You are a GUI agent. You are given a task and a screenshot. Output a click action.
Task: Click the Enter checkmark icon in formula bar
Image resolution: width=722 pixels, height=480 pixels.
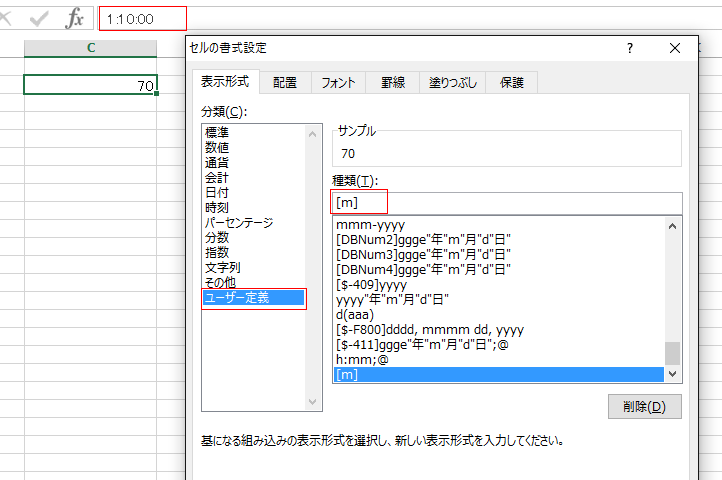(40, 19)
